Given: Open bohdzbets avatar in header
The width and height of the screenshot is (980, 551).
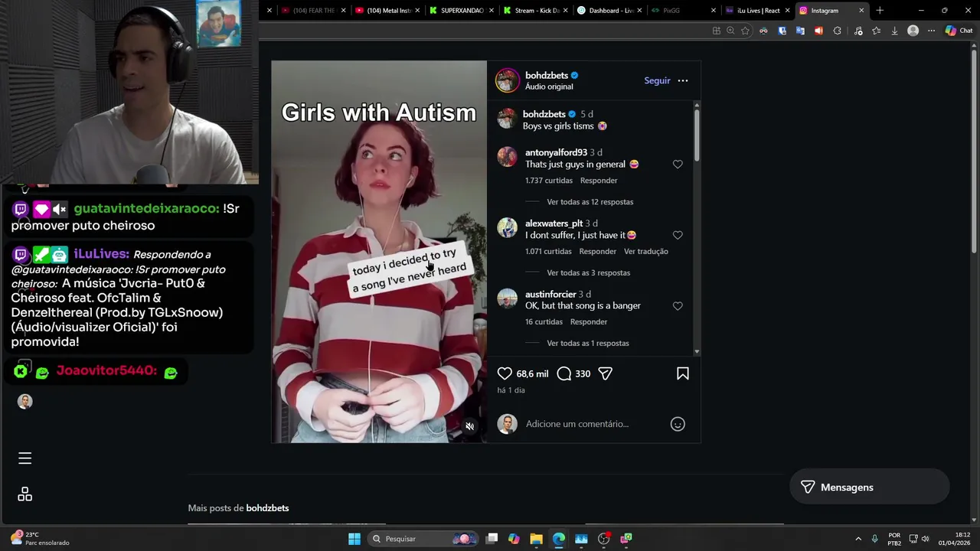Looking at the screenshot, I should 507,80.
